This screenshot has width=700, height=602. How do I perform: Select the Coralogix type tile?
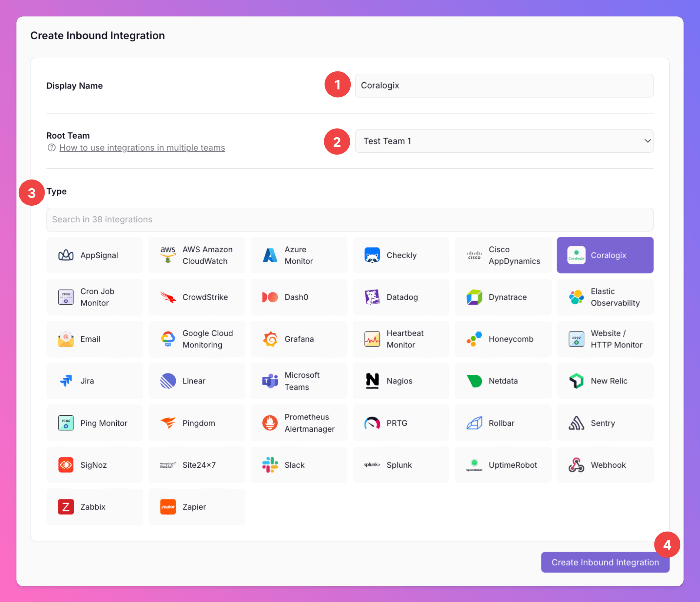[605, 255]
